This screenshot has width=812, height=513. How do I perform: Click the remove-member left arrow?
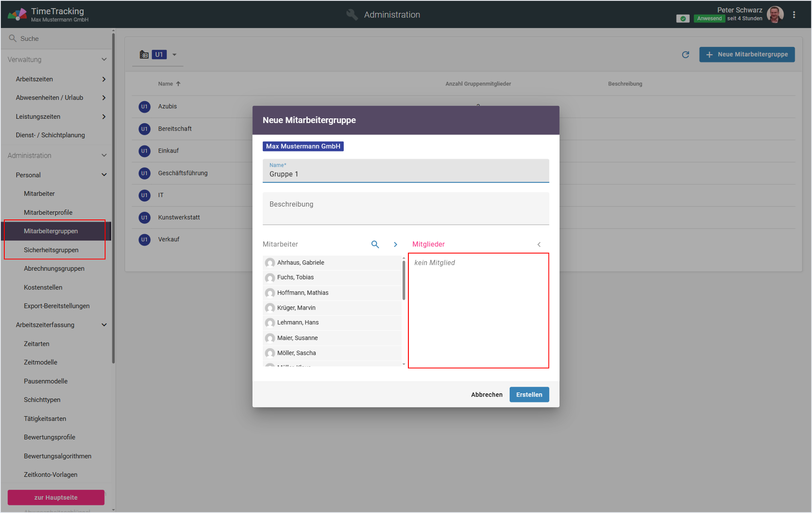click(x=539, y=244)
